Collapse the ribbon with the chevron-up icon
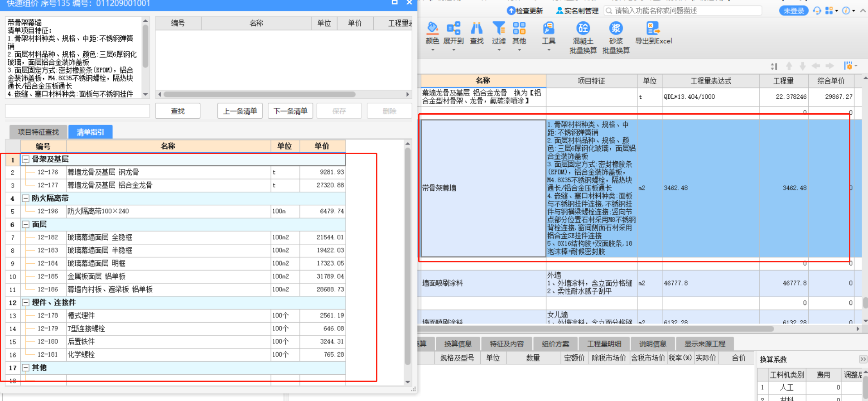This screenshot has width=868, height=401. click(x=863, y=10)
